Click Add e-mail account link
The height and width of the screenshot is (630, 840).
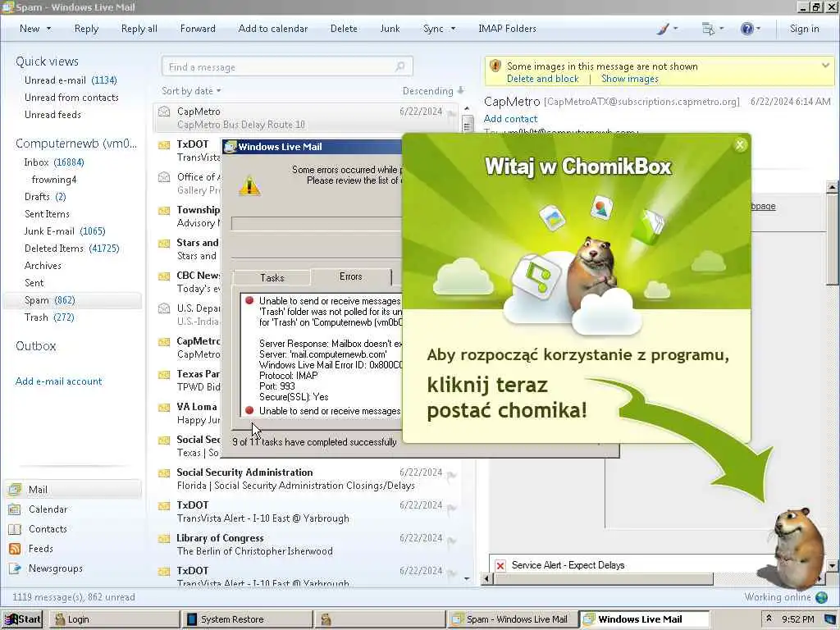coord(58,381)
